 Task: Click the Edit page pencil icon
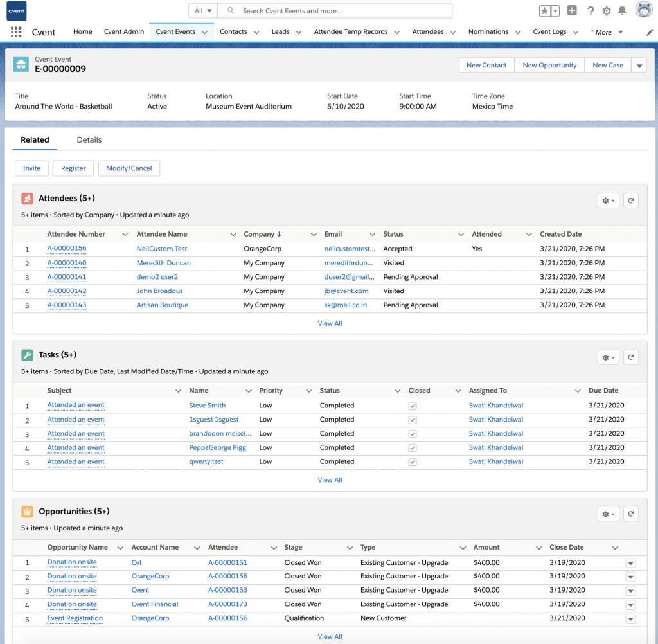coord(649,31)
